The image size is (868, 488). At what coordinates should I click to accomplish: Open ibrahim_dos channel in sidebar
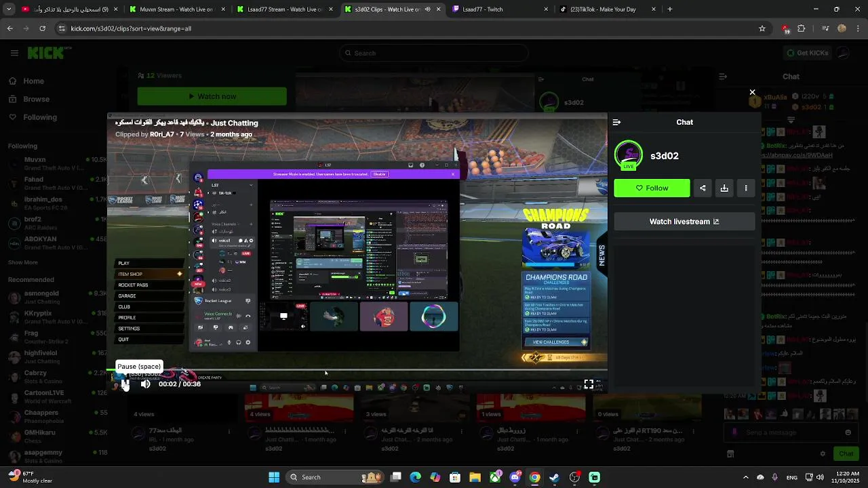58,203
